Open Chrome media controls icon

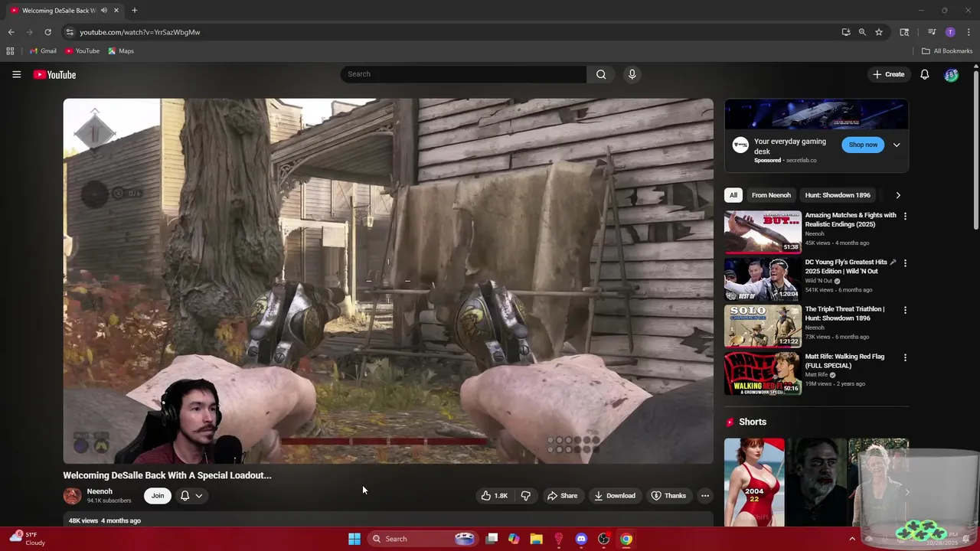click(x=932, y=32)
